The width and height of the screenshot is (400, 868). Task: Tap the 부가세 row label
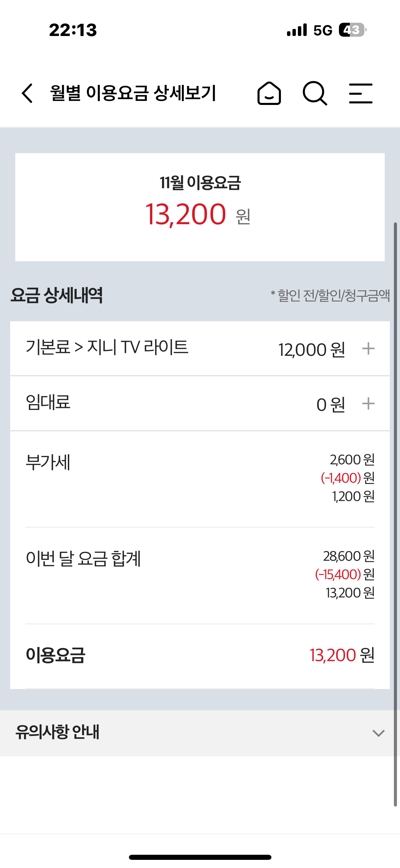pyautogui.click(x=48, y=462)
